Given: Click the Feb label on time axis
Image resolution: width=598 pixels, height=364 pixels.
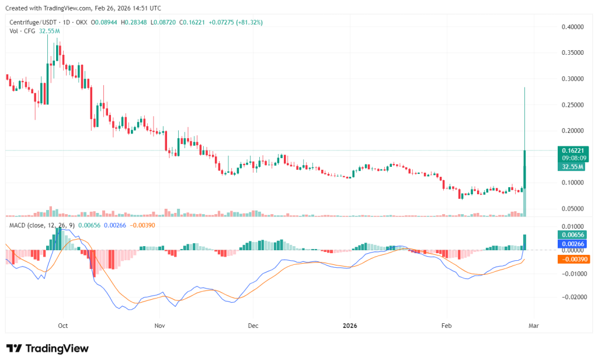Looking at the screenshot, I should pos(447,326).
